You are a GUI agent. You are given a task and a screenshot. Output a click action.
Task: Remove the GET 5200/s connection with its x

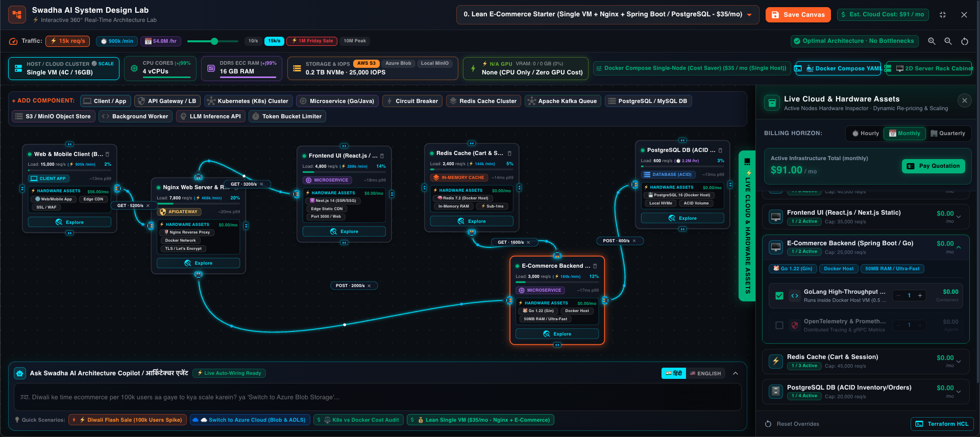coord(148,205)
